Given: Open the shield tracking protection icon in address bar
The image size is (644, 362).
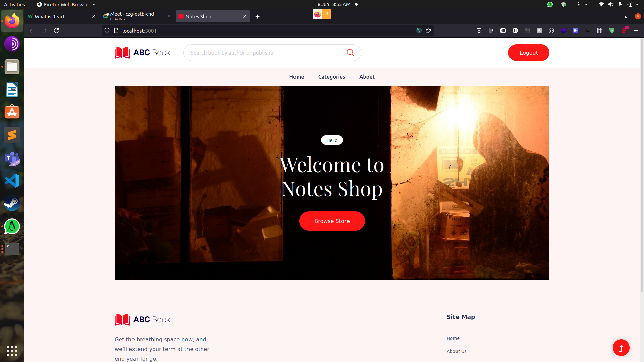Looking at the screenshot, I should click(107, 31).
